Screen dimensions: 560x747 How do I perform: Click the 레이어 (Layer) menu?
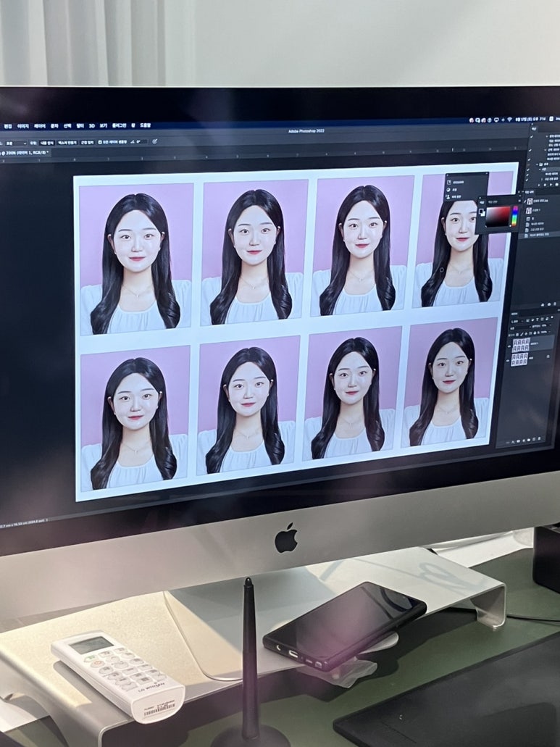click(40, 125)
